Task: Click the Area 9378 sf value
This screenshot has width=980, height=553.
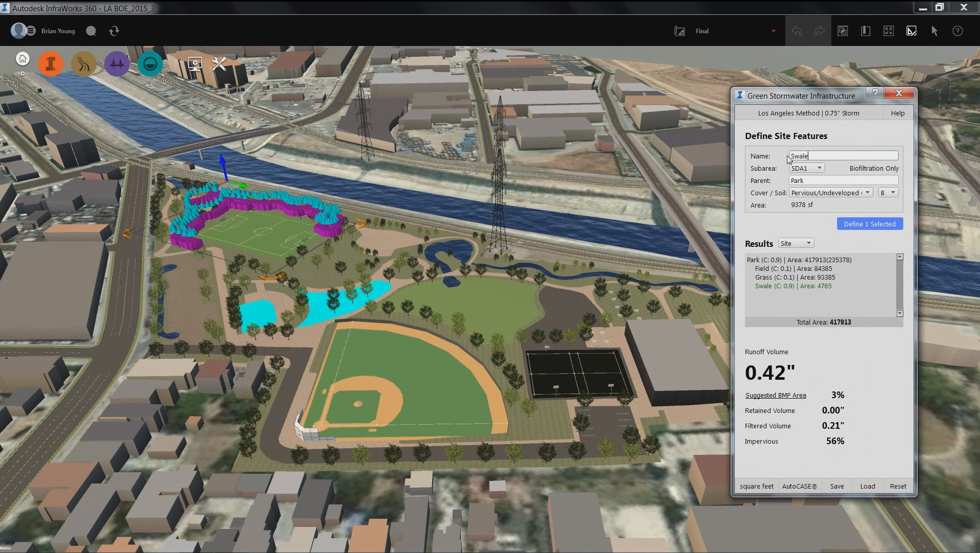Action: tap(802, 204)
